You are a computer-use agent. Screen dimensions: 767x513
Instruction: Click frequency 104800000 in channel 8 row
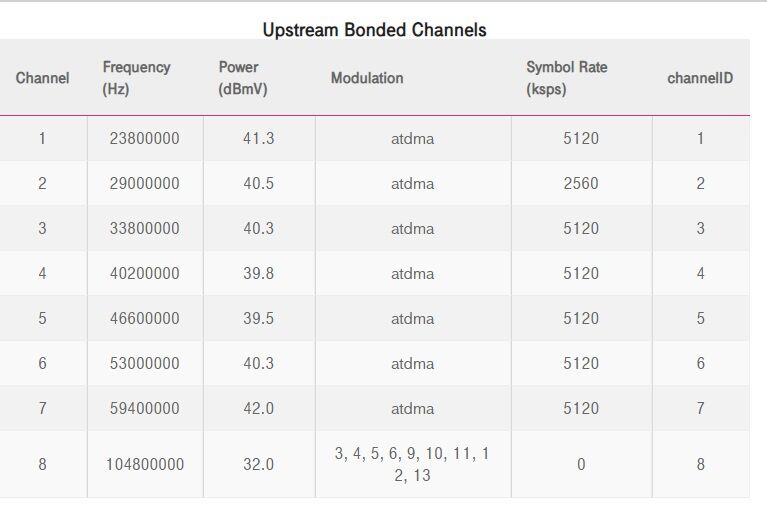145,464
